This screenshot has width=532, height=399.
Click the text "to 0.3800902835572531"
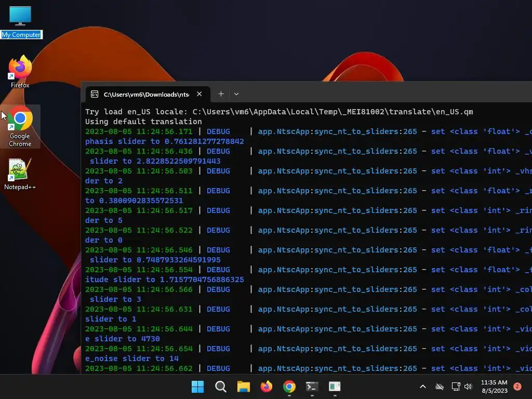coord(134,201)
